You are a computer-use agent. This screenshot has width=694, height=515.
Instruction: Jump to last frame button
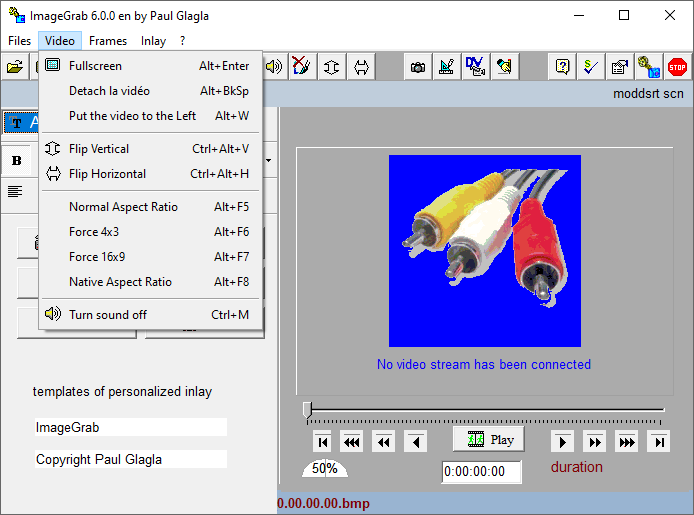click(659, 442)
